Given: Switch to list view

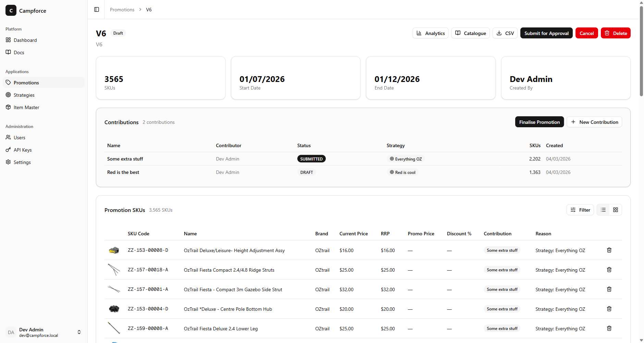Looking at the screenshot, I should click(x=603, y=210).
